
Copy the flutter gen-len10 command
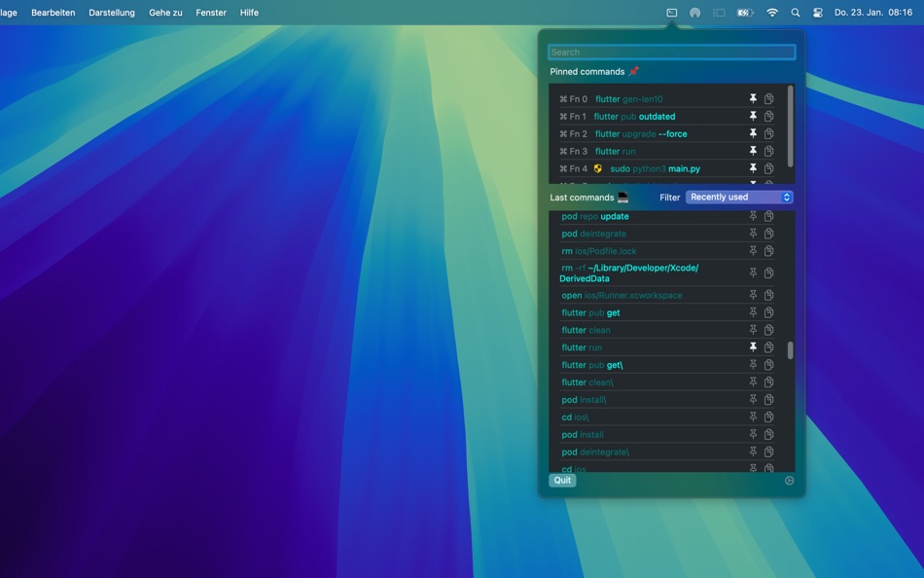[x=769, y=98]
